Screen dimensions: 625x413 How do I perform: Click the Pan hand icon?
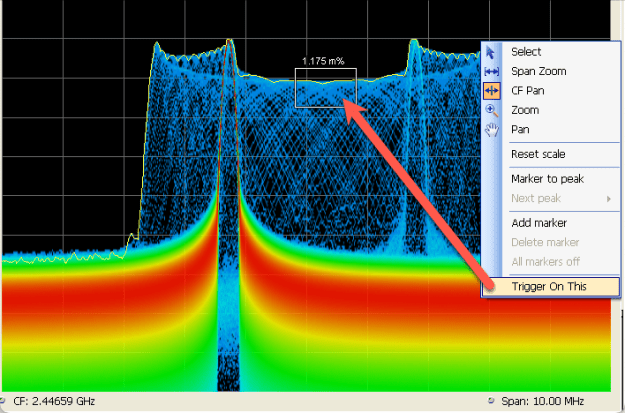[x=491, y=130]
